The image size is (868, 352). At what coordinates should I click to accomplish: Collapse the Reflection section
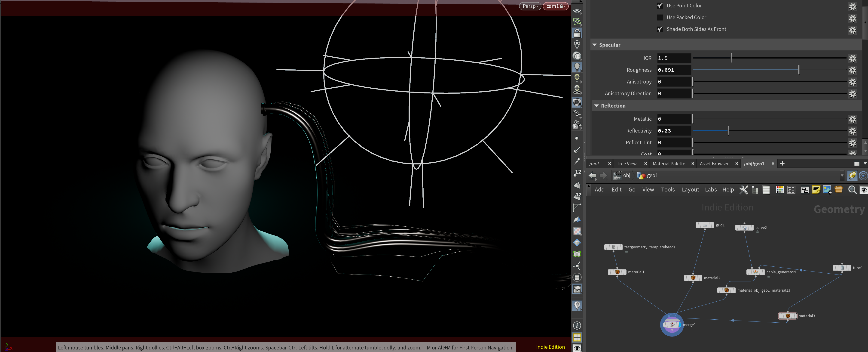pyautogui.click(x=596, y=106)
